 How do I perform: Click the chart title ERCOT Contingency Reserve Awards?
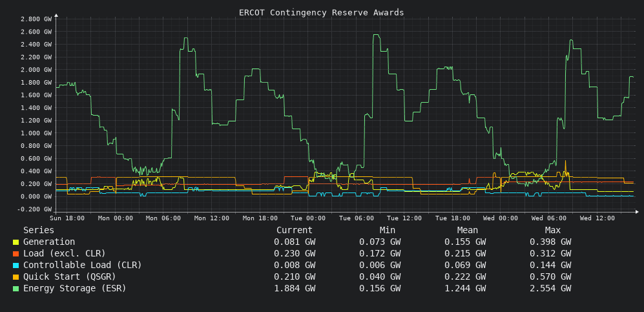pos(321,13)
